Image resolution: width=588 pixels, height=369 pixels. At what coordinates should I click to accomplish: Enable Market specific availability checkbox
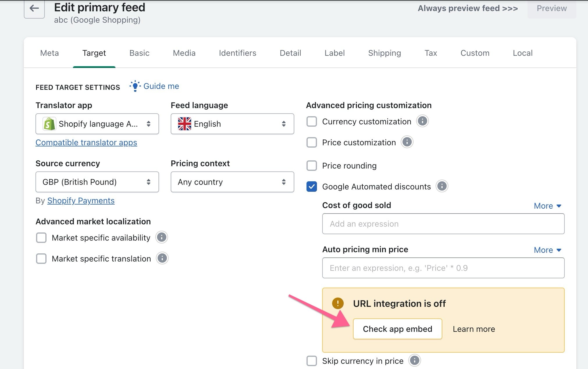pos(41,238)
